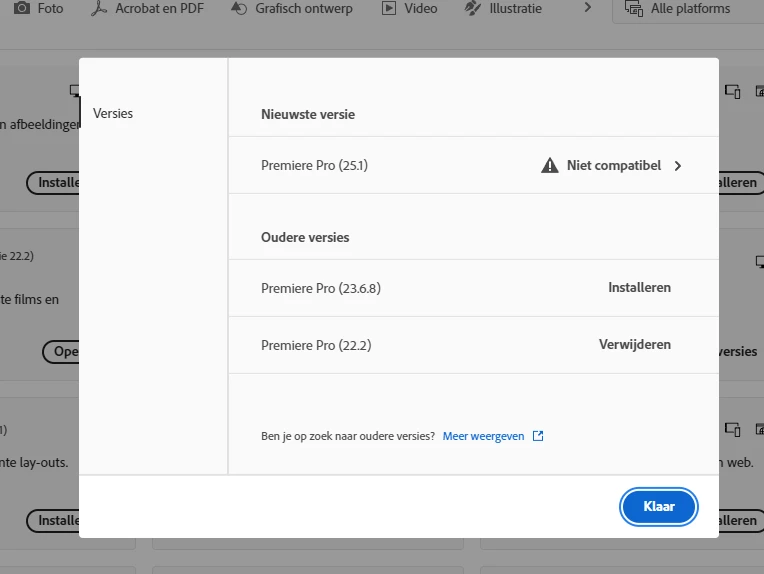Click the external link icon beside Meer weergeven
Screen dimensions: 764x574
coord(538,436)
